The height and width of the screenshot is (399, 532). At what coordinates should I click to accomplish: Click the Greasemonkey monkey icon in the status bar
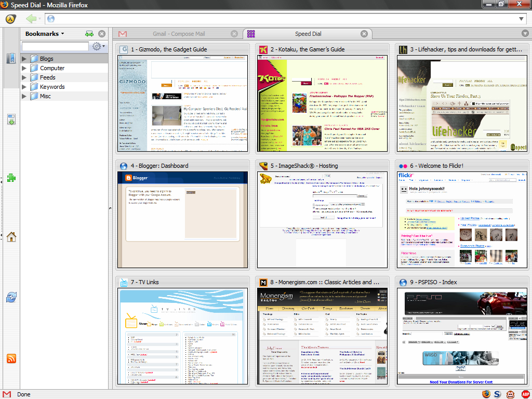point(510,394)
